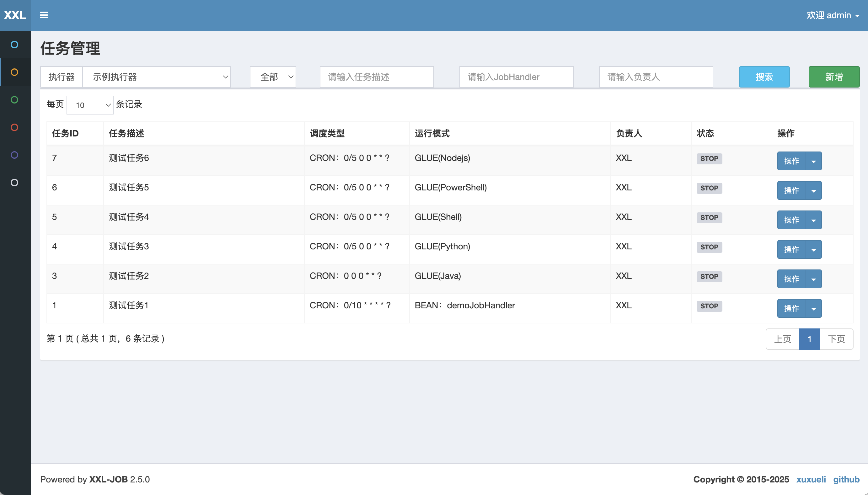Click the 请输入JobHandler input field

[x=516, y=77]
